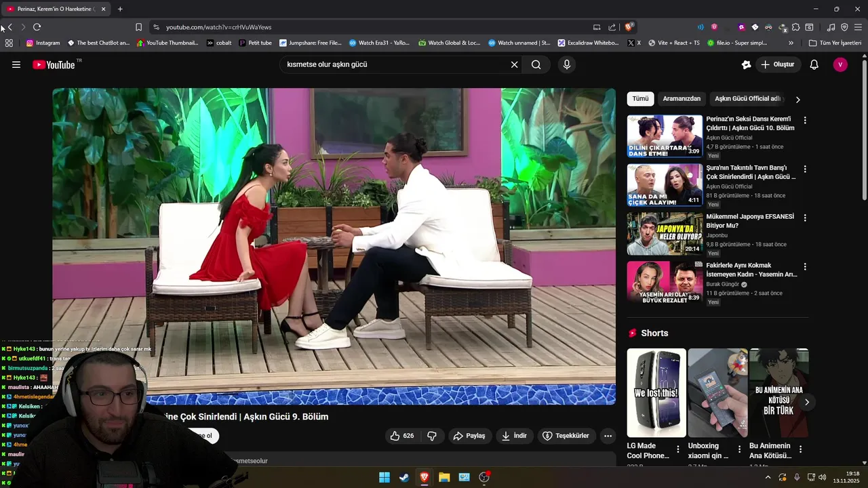Clear the search box with the X icon

tap(514, 64)
